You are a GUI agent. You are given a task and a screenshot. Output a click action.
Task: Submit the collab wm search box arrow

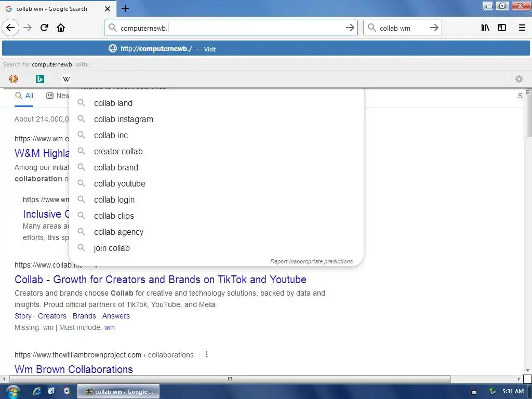(x=434, y=28)
